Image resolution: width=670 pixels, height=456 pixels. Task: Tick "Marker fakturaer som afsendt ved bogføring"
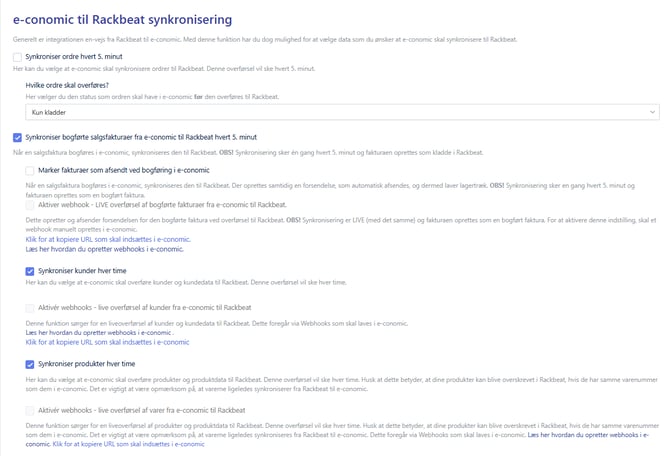[30, 171]
